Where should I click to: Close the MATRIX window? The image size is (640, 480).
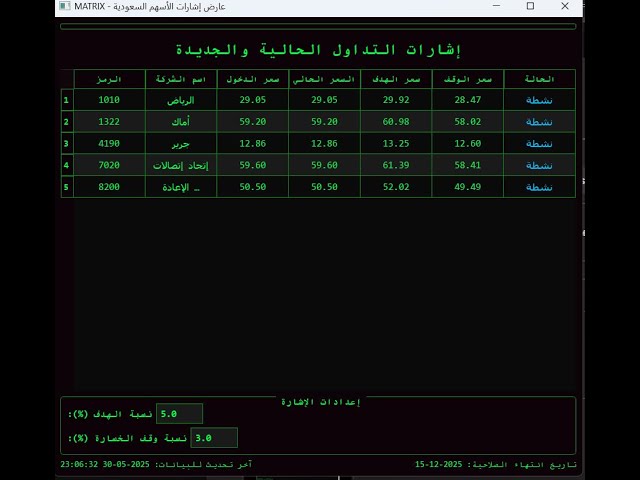pos(565,6)
